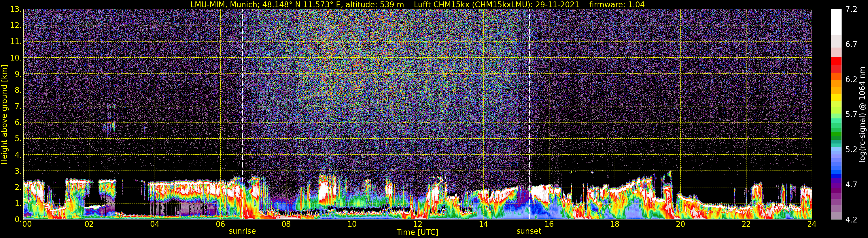The height and width of the screenshot is (238, 868).
Task: Click the '1.' height tick label
Action: tap(18, 203)
